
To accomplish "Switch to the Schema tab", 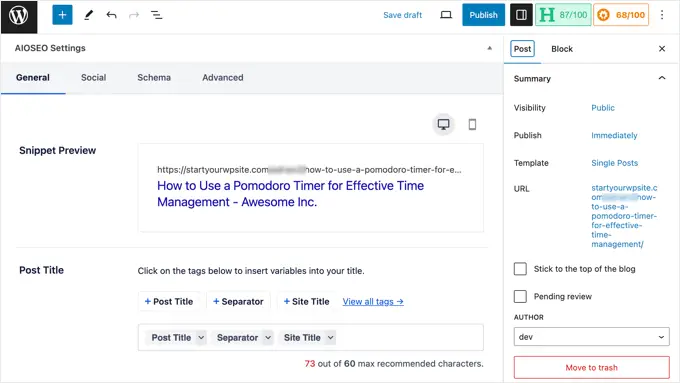I will click(x=154, y=78).
